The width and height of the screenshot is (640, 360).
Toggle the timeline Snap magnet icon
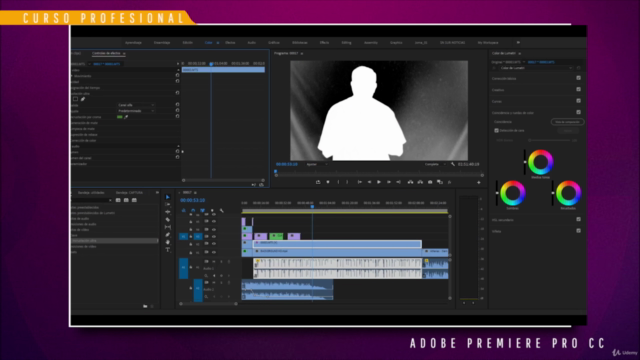tap(193, 210)
